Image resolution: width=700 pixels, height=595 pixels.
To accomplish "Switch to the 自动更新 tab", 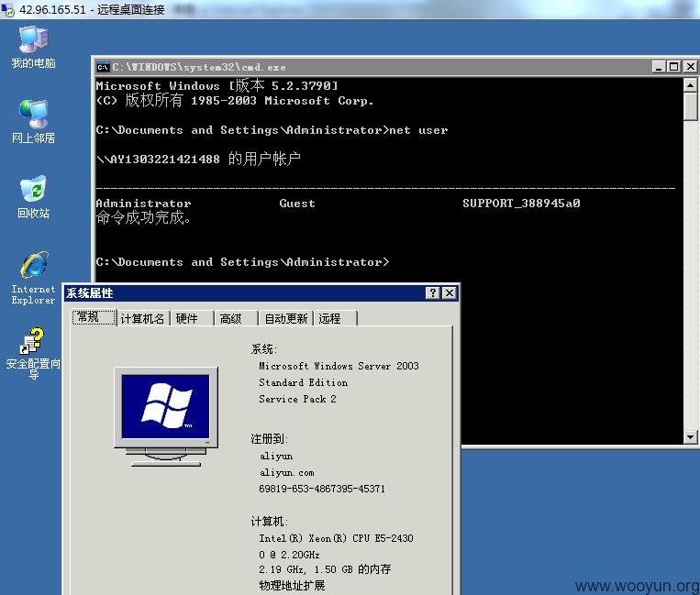I will (x=286, y=318).
